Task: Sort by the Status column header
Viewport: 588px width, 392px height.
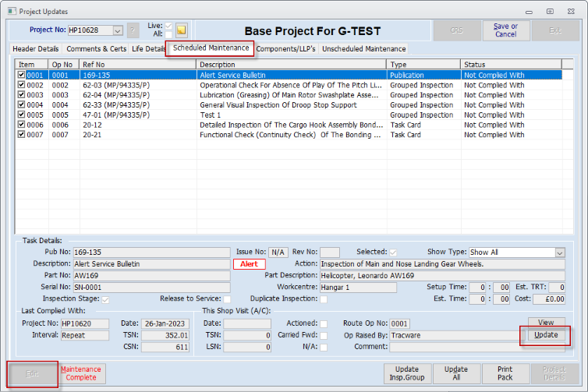Action: pos(511,65)
